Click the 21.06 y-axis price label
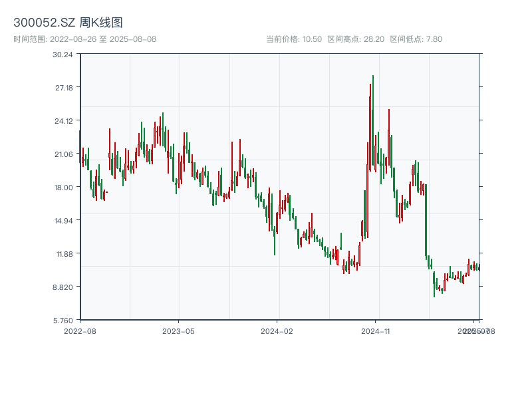Image resolution: width=532 pixels, height=399 pixels. click(63, 154)
